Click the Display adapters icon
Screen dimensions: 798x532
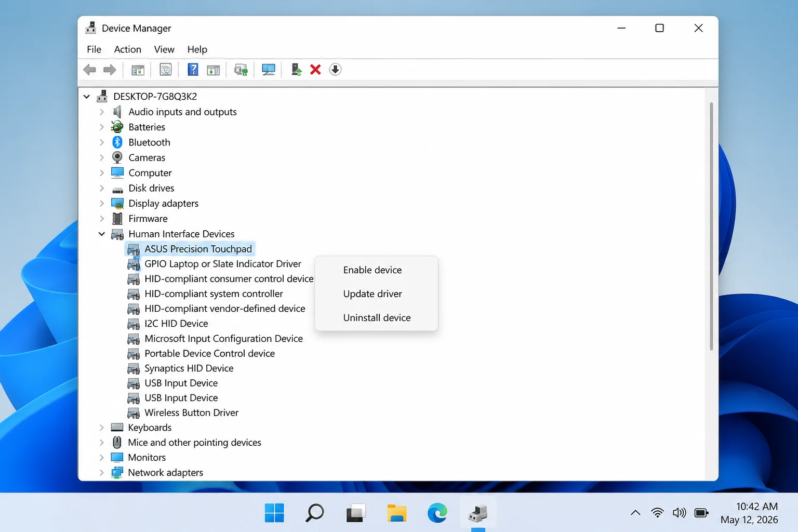point(117,203)
